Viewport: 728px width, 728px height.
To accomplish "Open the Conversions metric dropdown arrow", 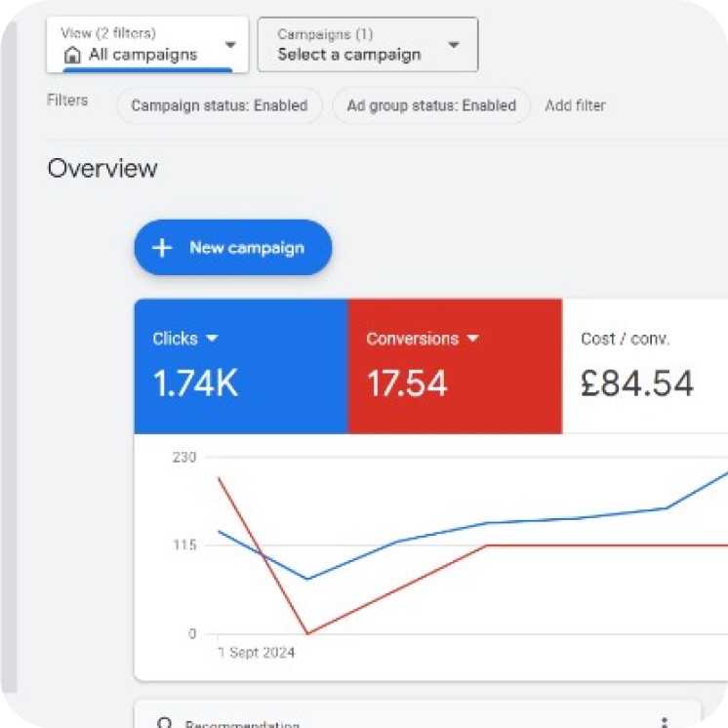I will (x=473, y=339).
